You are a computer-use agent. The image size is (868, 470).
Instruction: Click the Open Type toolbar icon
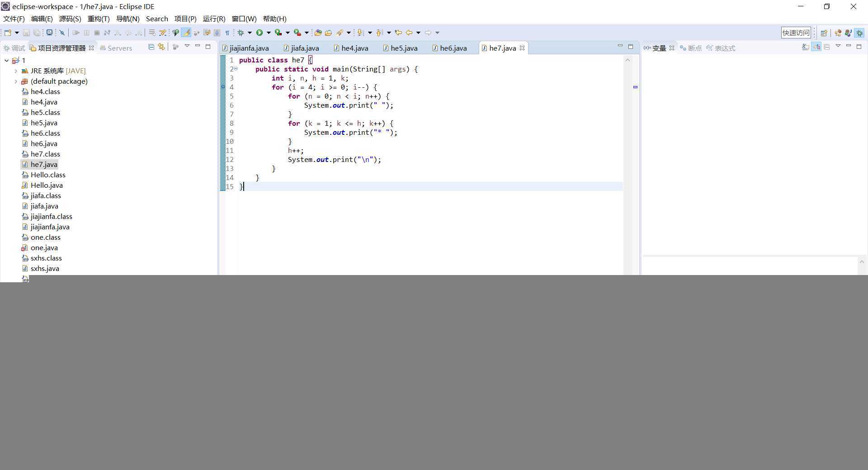pyautogui.click(x=318, y=33)
